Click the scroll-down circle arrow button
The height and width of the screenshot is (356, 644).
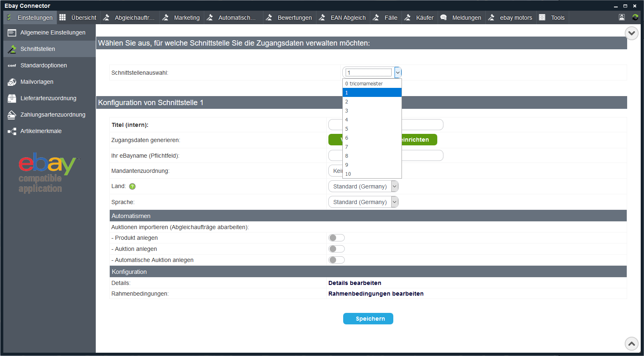coord(631,33)
